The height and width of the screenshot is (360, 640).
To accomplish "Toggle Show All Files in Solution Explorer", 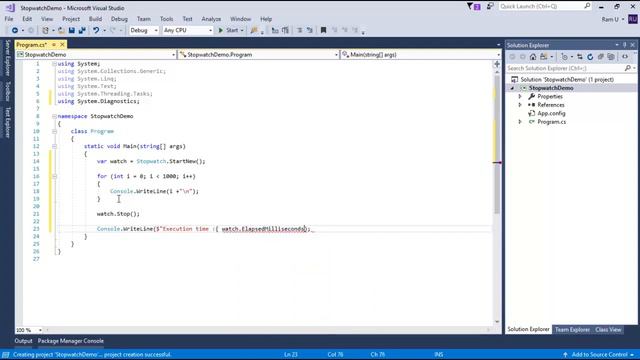I will pos(611,57).
